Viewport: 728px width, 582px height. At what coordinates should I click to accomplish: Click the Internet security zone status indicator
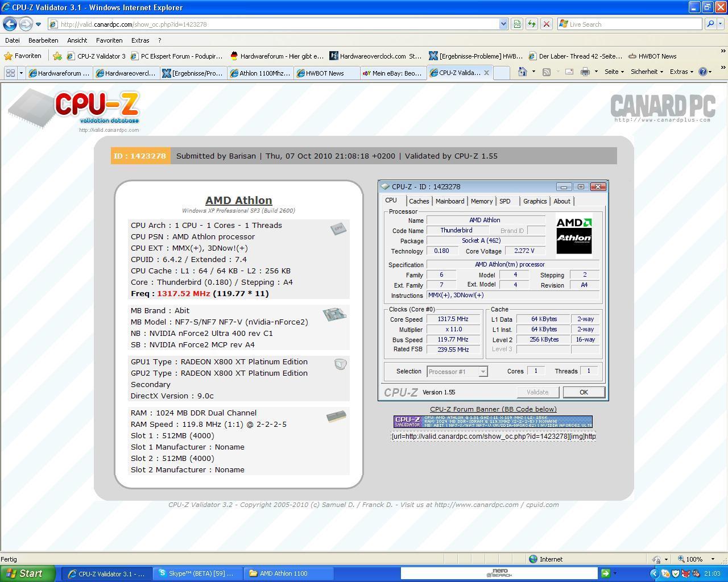546,559
